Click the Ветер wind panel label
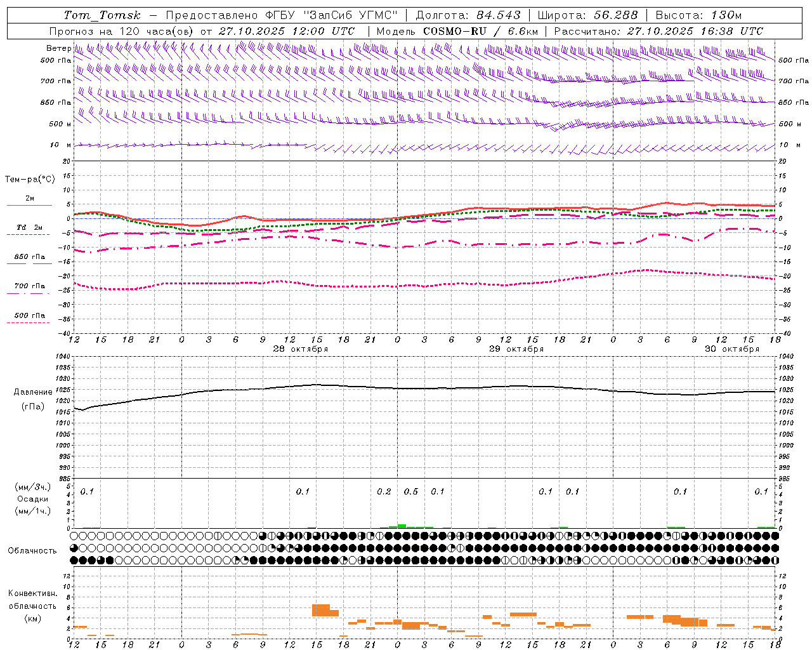 pyautogui.click(x=58, y=48)
